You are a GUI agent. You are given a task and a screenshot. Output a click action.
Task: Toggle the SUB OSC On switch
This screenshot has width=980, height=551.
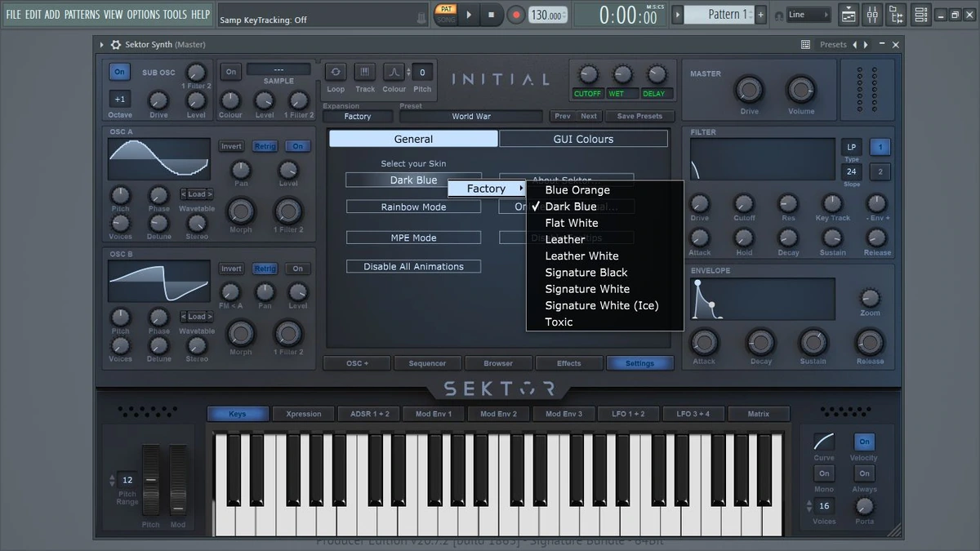120,72
